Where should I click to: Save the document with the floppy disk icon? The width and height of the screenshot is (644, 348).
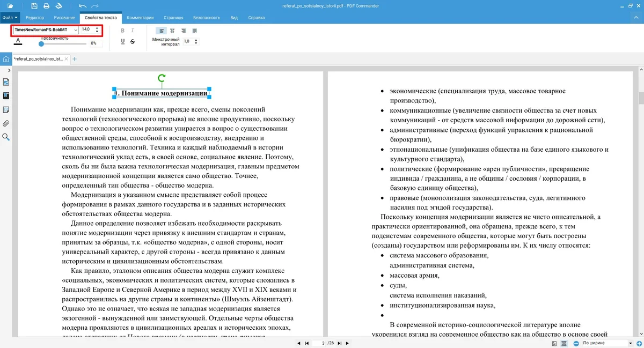click(34, 6)
